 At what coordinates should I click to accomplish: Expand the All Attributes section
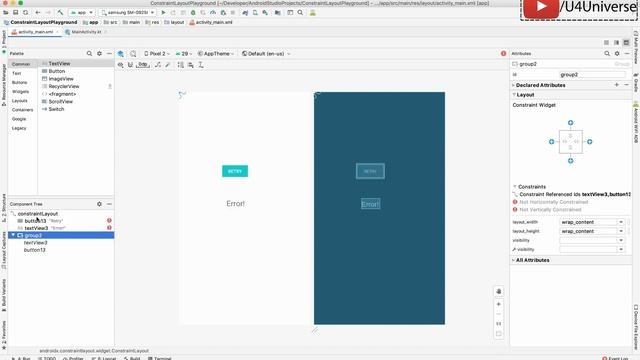tap(513, 260)
